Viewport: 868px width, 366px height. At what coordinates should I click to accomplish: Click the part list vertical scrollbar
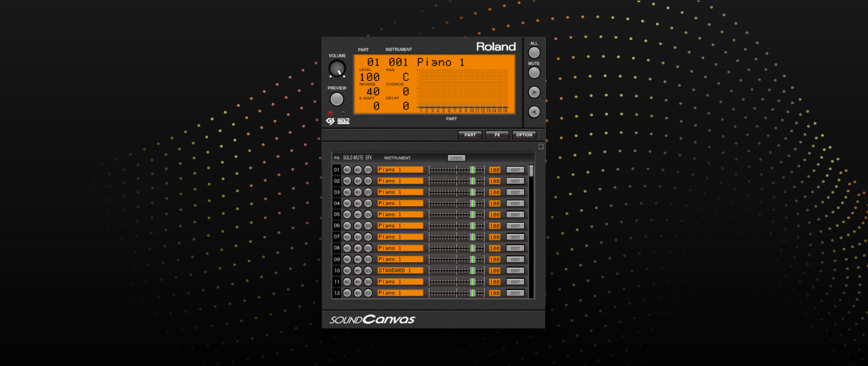[531, 231]
